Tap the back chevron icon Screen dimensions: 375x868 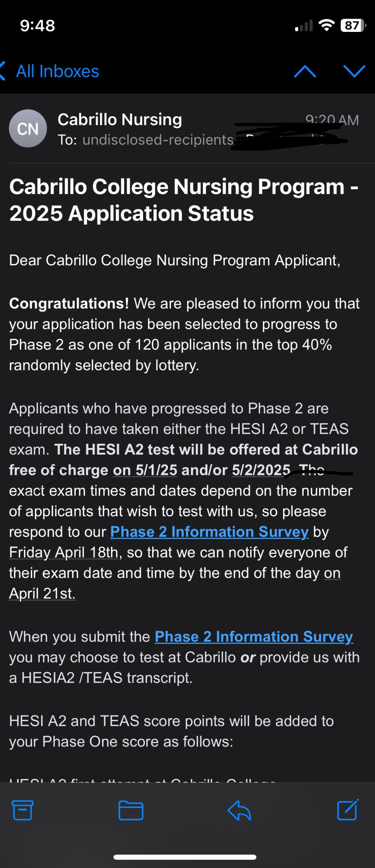point(3,71)
